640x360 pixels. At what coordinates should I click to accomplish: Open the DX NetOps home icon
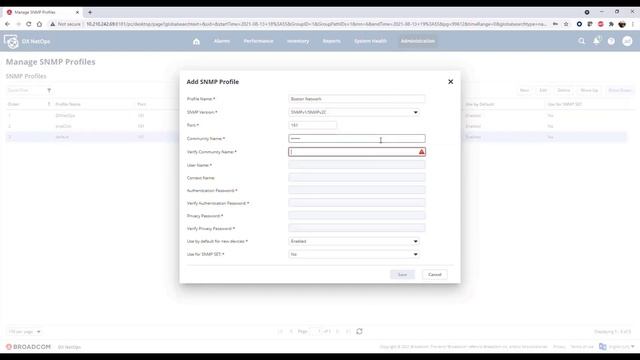196,41
